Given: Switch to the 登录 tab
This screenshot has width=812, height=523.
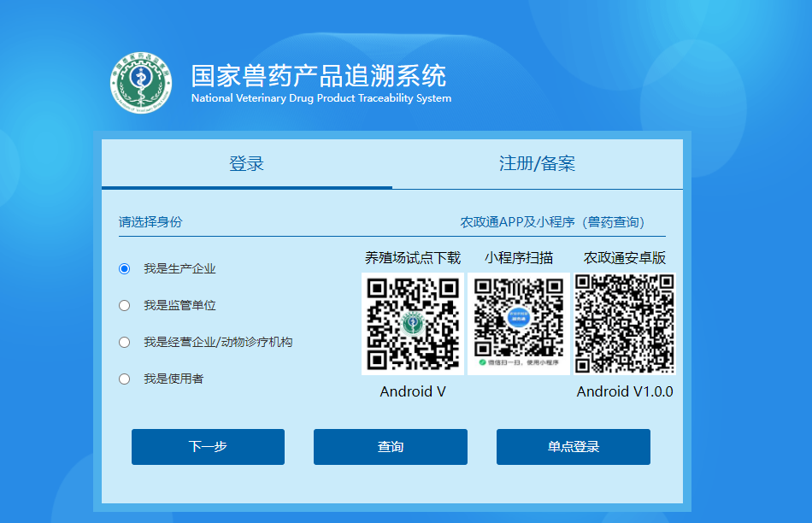Looking at the screenshot, I should click(x=245, y=163).
